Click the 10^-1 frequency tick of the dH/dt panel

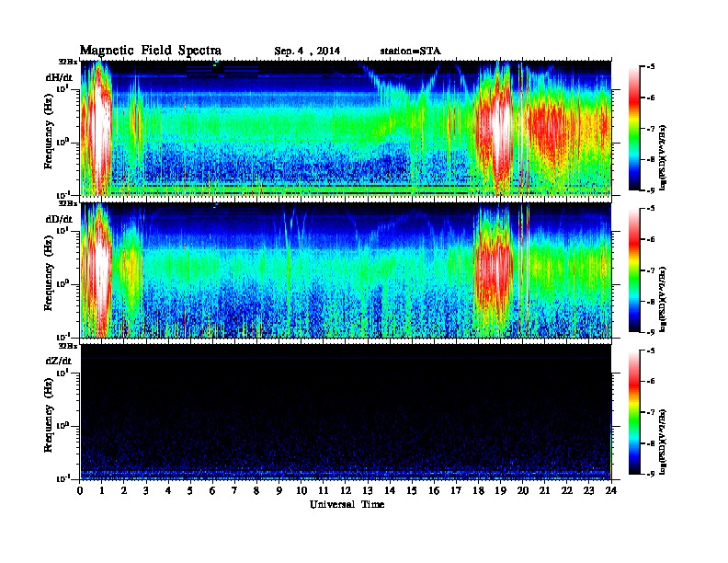[x=63, y=194]
